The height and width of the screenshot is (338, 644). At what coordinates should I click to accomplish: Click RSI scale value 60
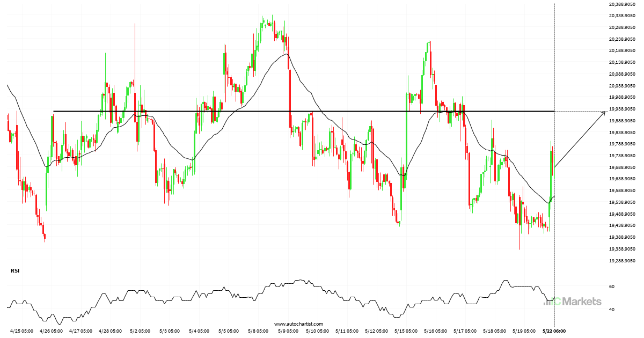click(x=612, y=287)
